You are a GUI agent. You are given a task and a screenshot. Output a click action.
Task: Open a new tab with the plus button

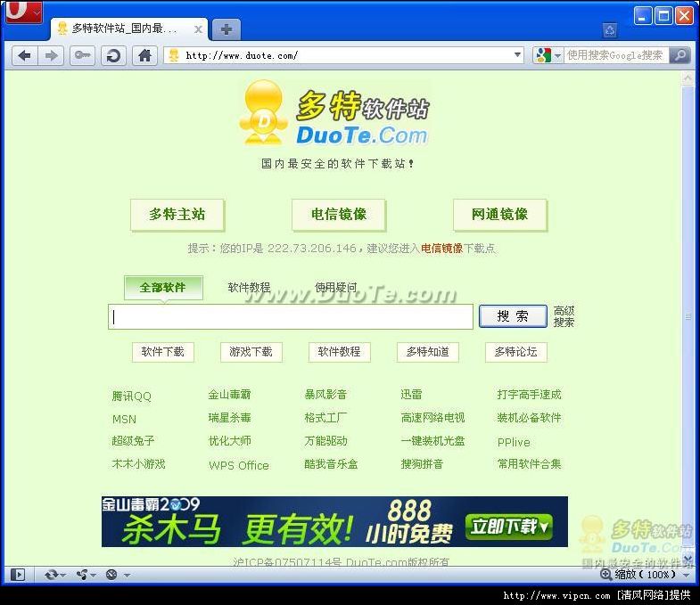(x=226, y=29)
